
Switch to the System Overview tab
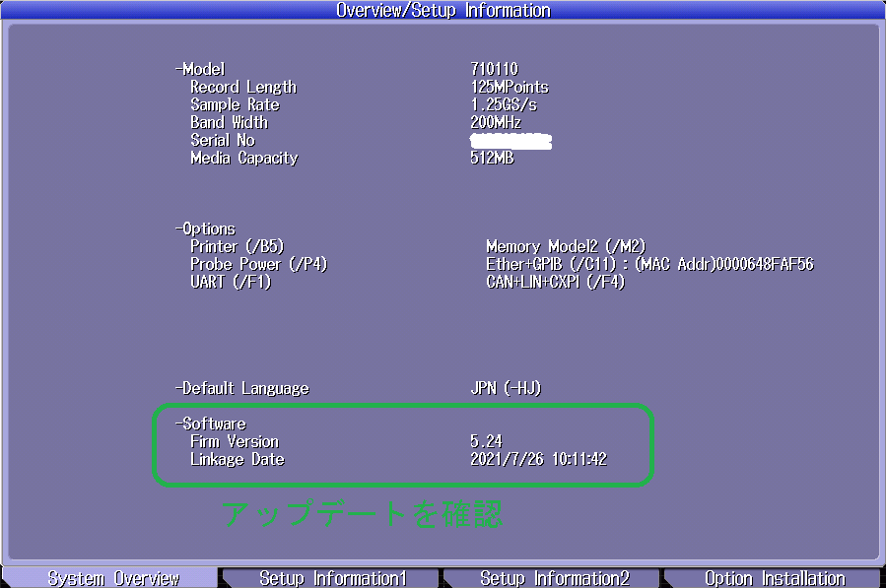point(113,578)
